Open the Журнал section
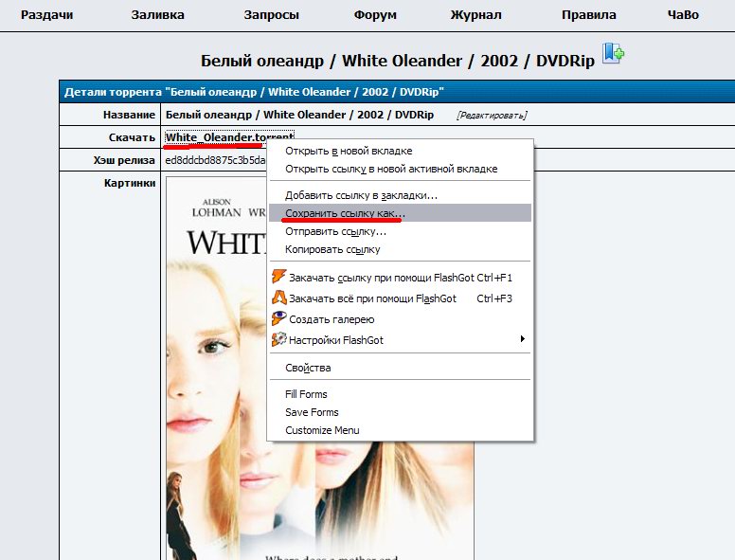The image size is (735, 560). 475,15
